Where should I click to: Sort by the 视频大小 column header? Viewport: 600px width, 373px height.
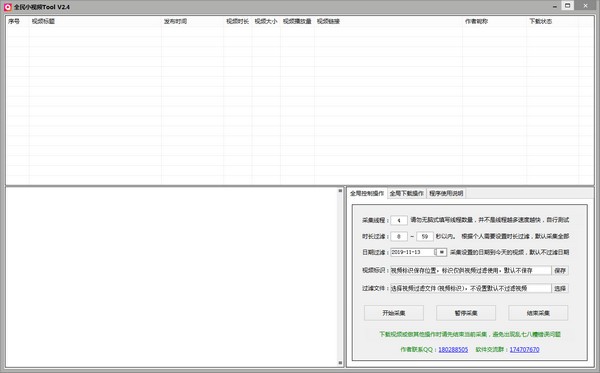[266, 21]
